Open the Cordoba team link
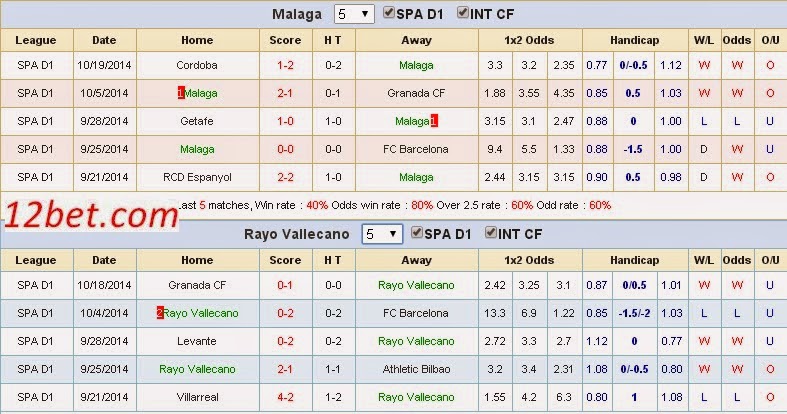This screenshot has height=414, width=787. 197,65
